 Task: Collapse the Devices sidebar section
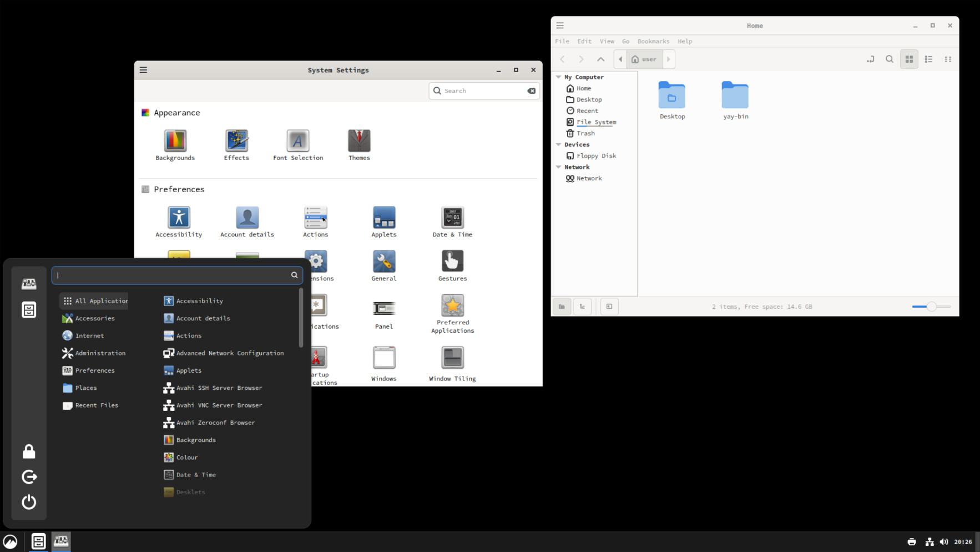click(559, 144)
